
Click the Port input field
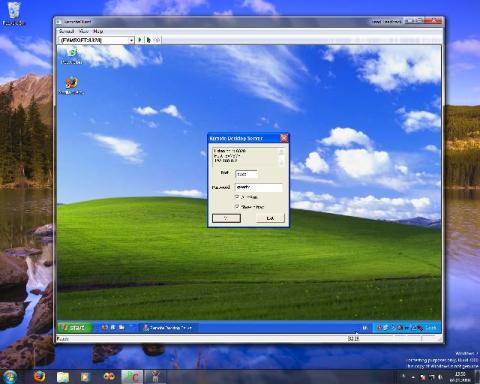pos(246,174)
